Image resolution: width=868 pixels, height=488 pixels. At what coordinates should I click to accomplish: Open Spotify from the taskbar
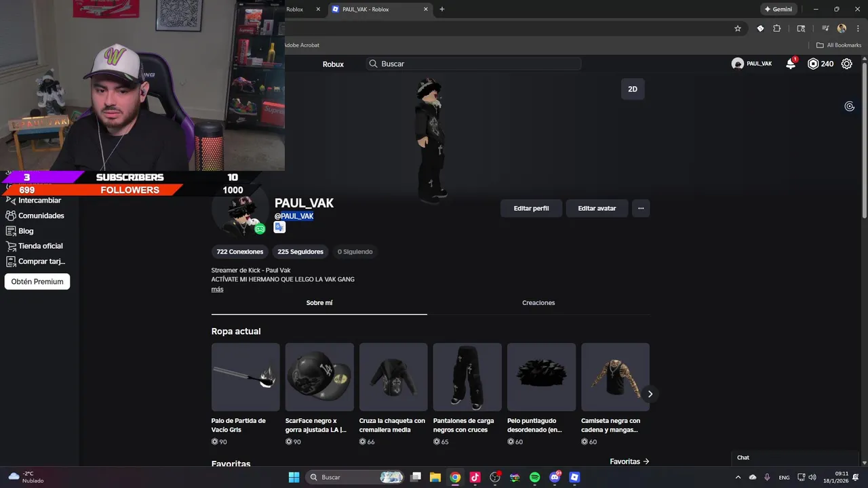(x=534, y=477)
